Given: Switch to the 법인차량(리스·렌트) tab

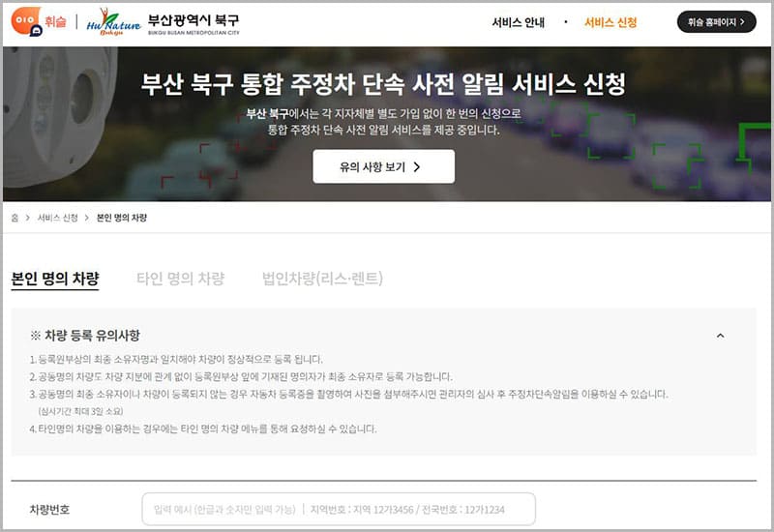Looking at the screenshot, I should (322, 279).
